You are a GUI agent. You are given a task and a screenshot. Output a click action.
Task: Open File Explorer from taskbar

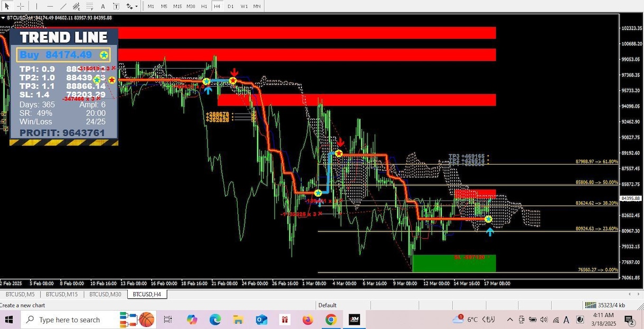pyautogui.click(x=238, y=320)
